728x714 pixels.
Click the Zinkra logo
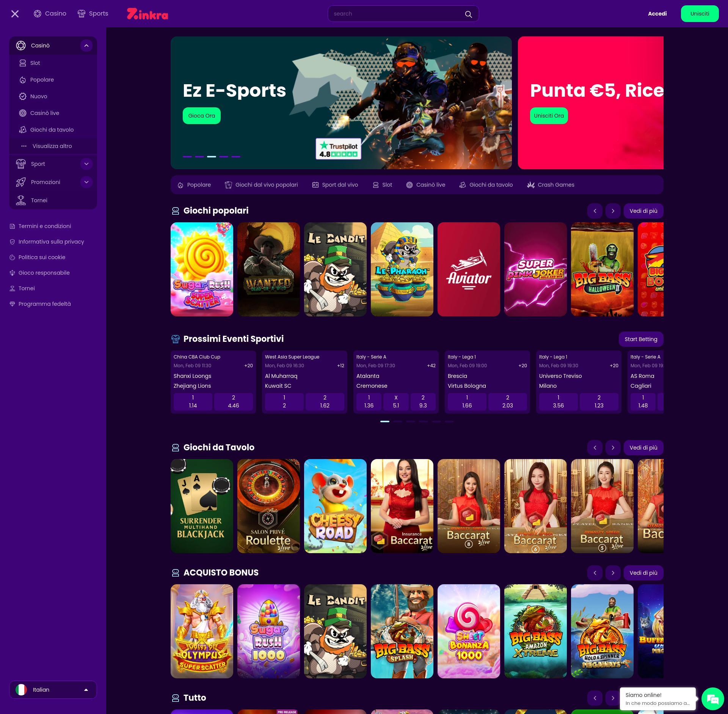click(x=147, y=14)
